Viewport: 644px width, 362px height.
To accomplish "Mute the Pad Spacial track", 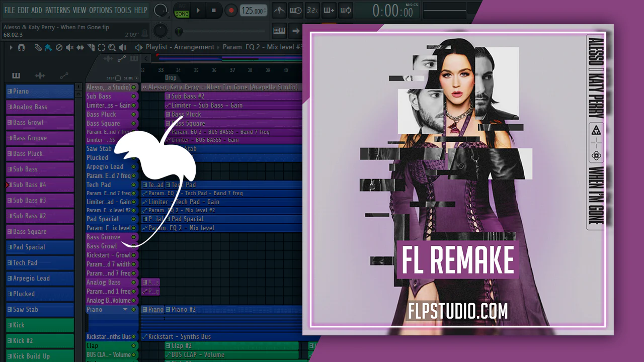I will click(134, 219).
